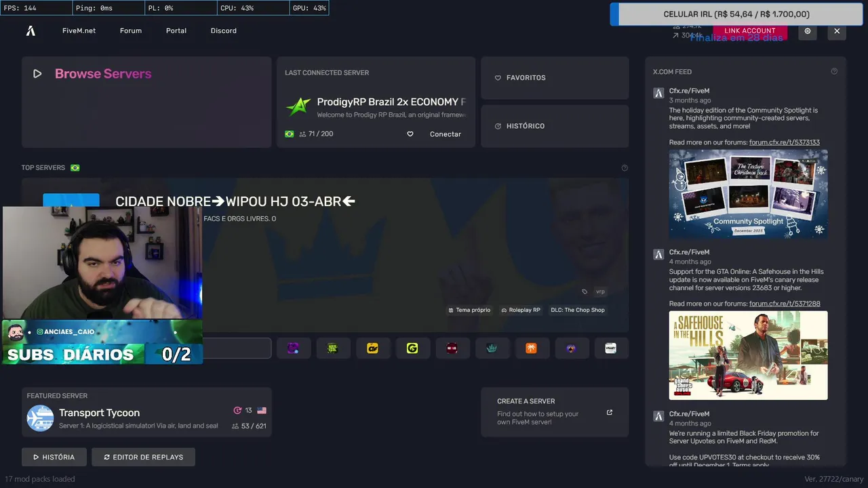Open the Community Spotlight image
The width and height of the screenshot is (868, 488).
(x=749, y=194)
